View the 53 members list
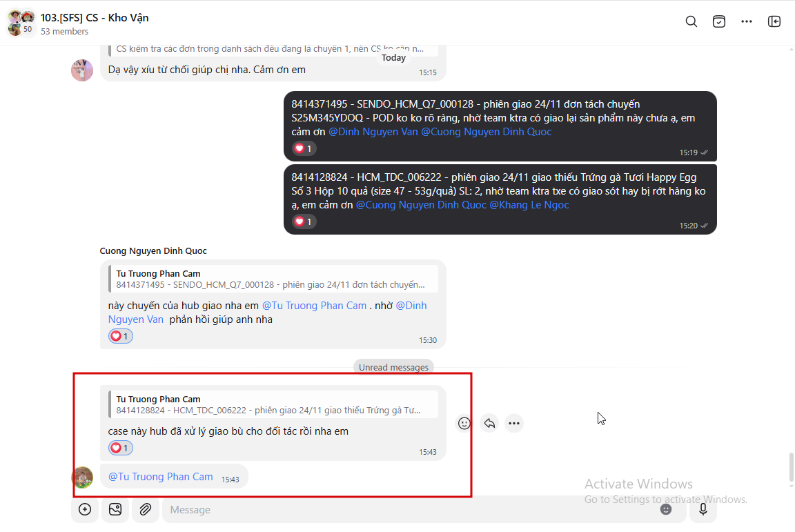Viewport: 795px width, 532px height. point(64,32)
